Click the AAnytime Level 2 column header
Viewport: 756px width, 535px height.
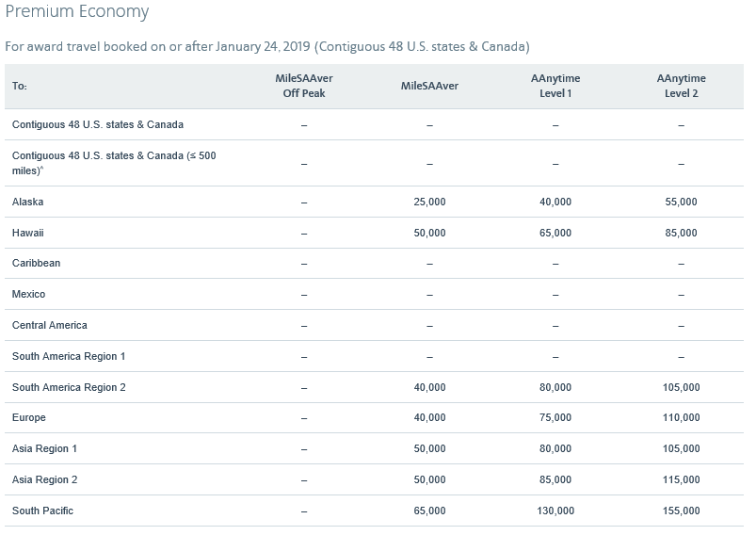(681, 86)
